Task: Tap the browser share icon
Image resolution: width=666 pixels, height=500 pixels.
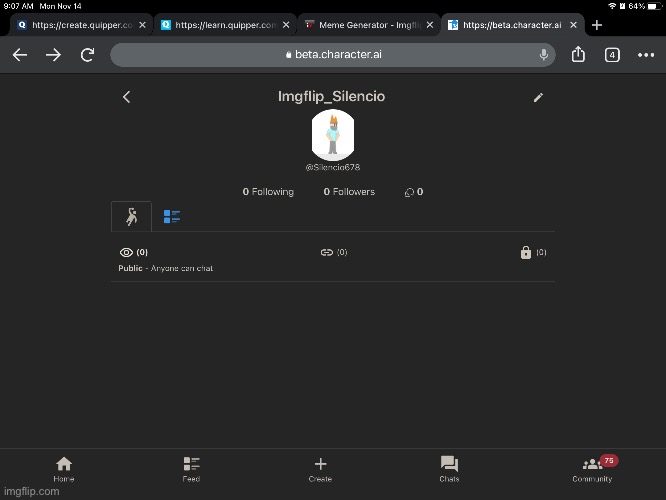Action: click(578, 55)
